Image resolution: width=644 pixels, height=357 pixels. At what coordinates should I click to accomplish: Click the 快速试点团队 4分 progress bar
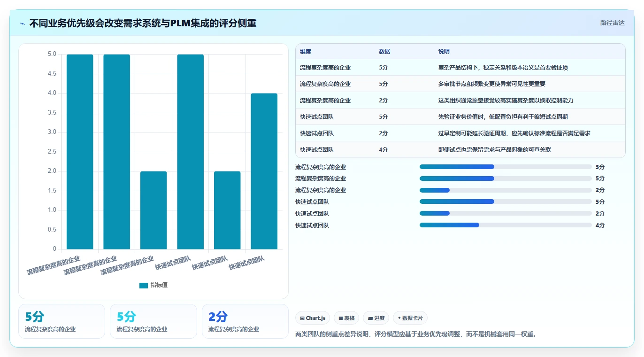[x=506, y=225]
